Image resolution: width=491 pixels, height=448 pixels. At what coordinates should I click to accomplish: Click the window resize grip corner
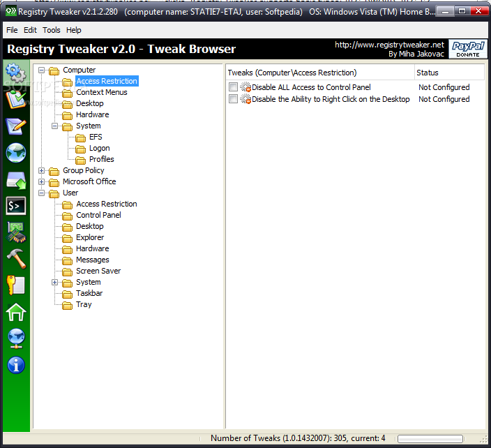tap(484, 439)
